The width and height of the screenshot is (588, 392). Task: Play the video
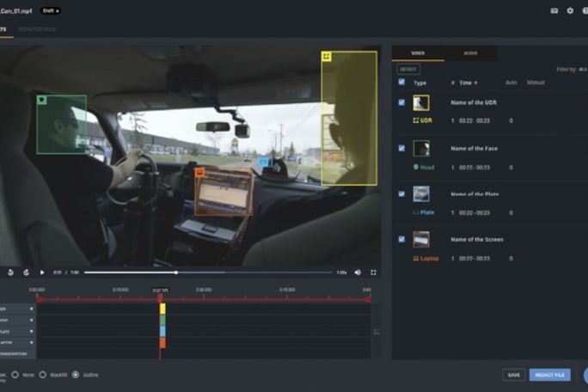[42, 273]
